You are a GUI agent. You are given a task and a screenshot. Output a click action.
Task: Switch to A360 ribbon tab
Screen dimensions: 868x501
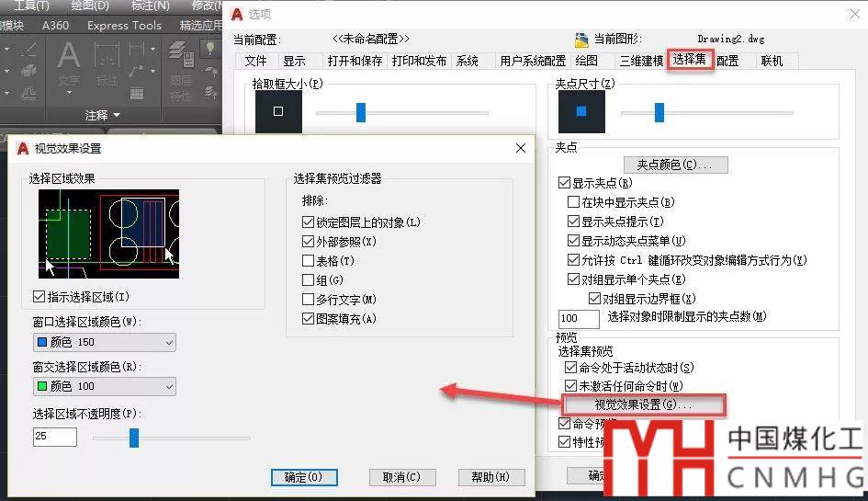(x=55, y=26)
